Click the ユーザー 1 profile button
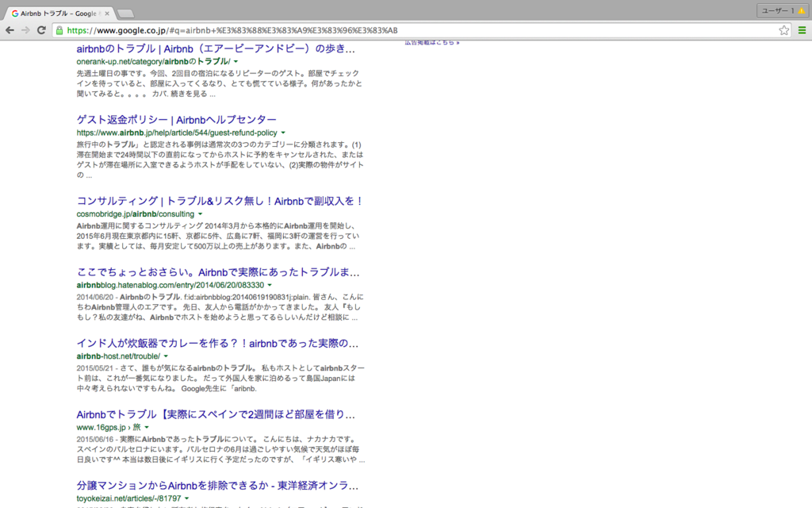The height and width of the screenshot is (508, 812). click(x=783, y=10)
